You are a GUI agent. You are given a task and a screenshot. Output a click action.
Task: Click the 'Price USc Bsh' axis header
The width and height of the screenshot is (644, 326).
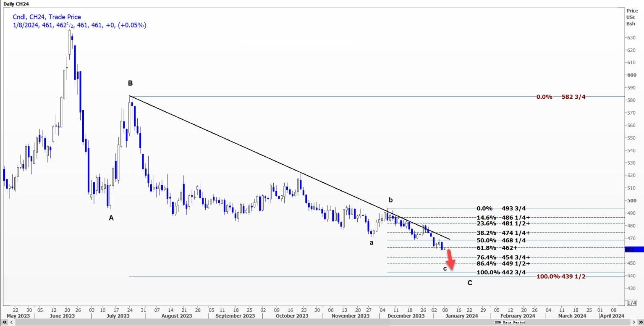click(632, 17)
